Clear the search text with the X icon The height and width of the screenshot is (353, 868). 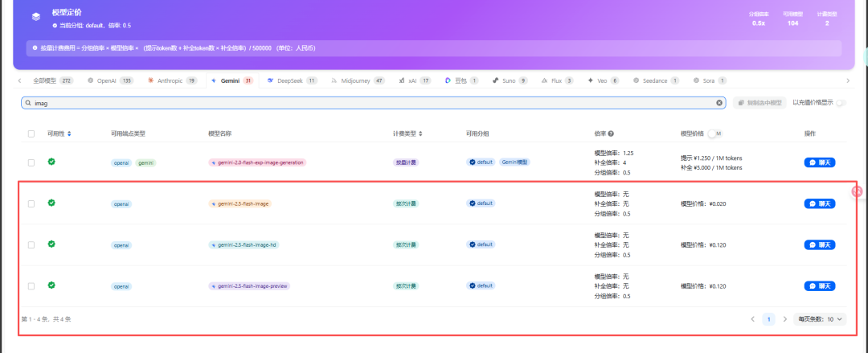[x=719, y=103]
